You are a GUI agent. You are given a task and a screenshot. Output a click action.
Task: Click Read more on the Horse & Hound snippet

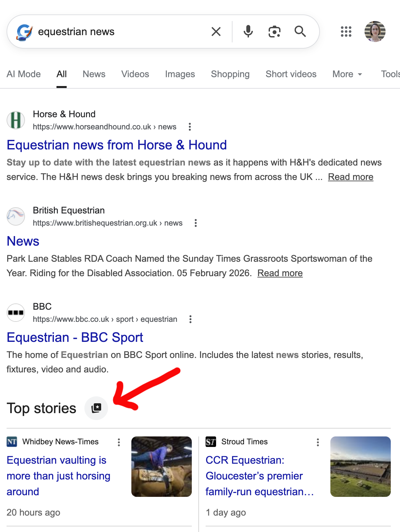click(x=350, y=177)
